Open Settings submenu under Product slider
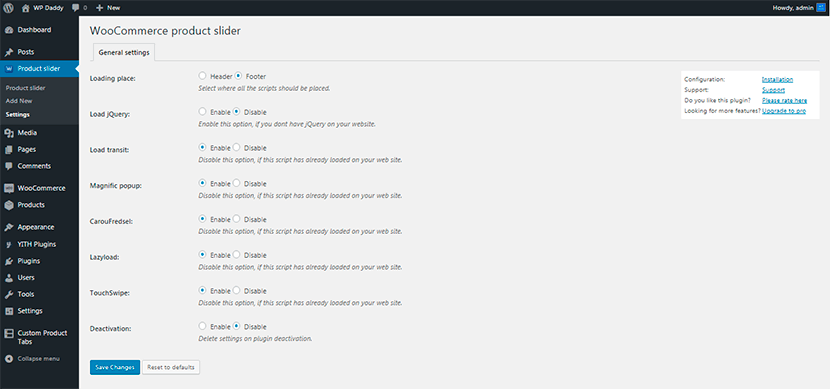The width and height of the screenshot is (830, 389). [x=17, y=114]
